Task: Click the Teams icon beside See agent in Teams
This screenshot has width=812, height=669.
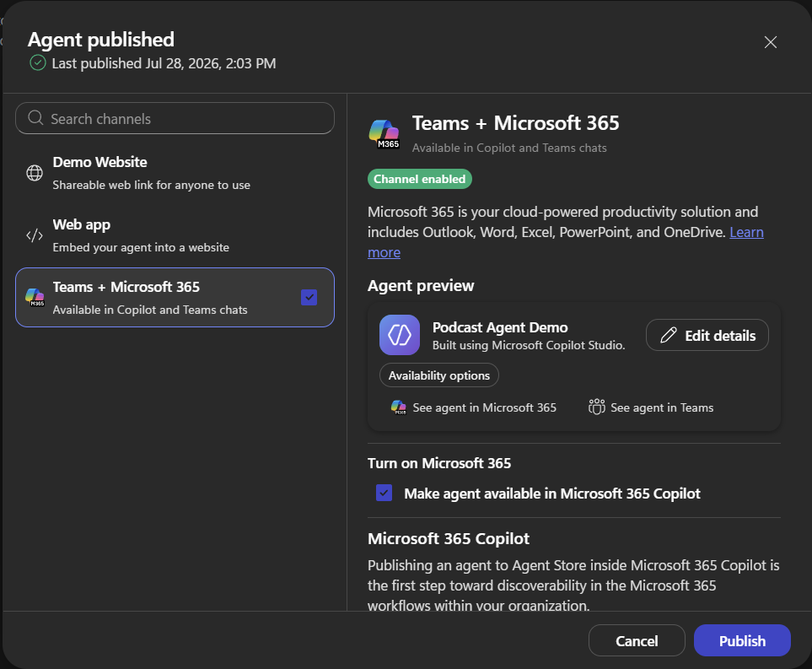Action: [x=597, y=407]
